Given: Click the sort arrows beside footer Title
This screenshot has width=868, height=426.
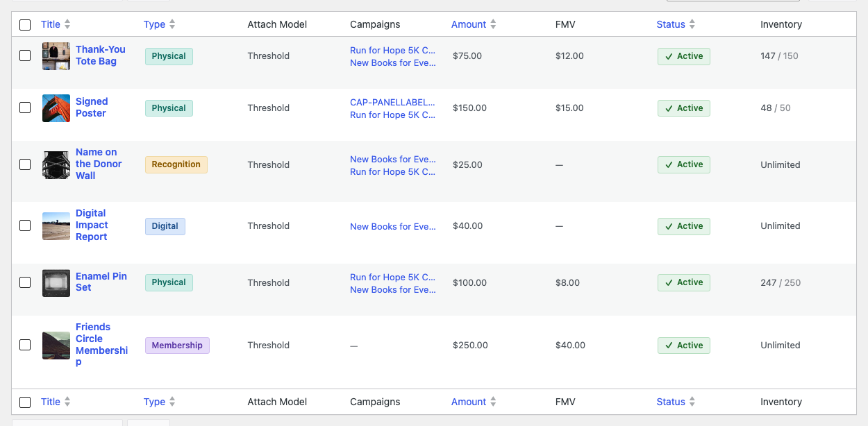Looking at the screenshot, I should [x=67, y=402].
